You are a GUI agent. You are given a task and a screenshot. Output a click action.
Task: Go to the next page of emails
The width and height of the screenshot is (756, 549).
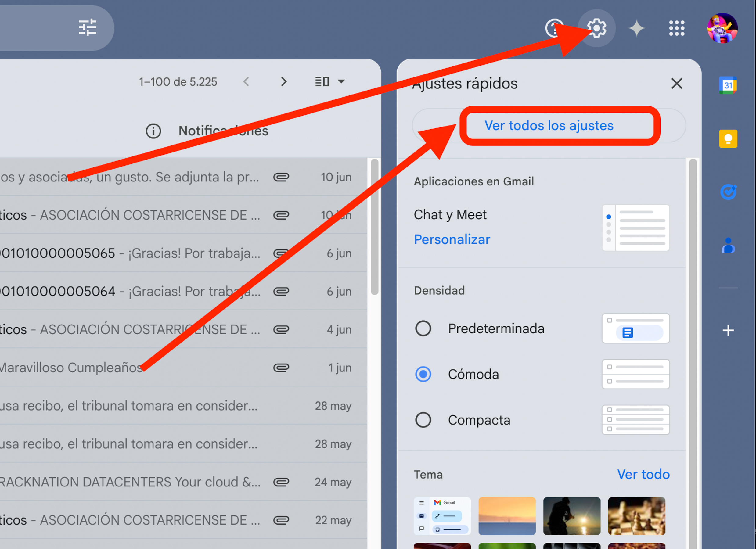click(x=284, y=81)
